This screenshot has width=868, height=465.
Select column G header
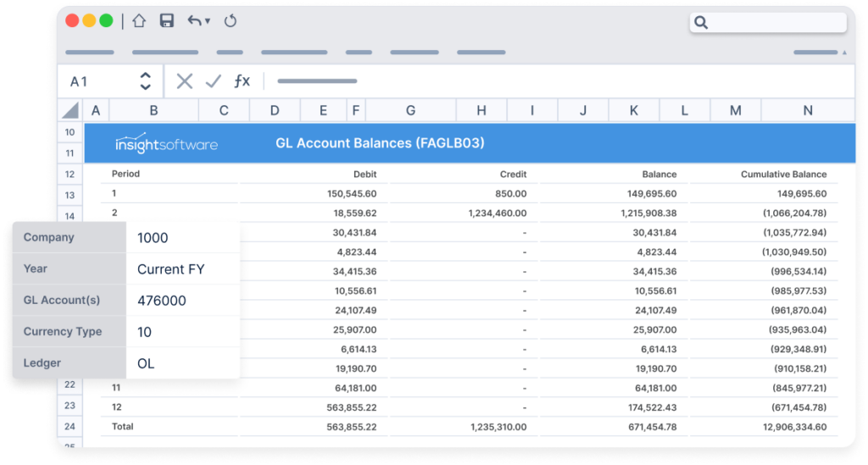coord(410,110)
